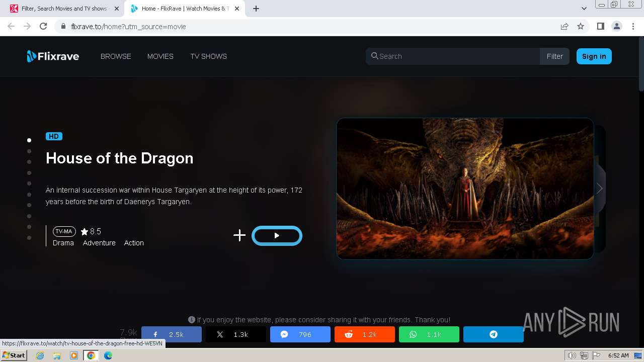Open the Windows Start menu
644x362 pixels.
14,355
